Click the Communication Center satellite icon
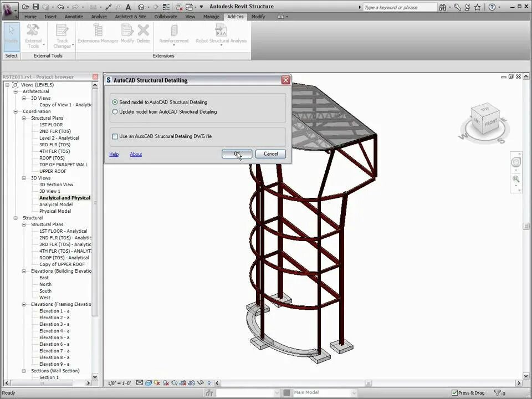Image resolution: width=532 pixels, height=399 pixels. (468, 7)
